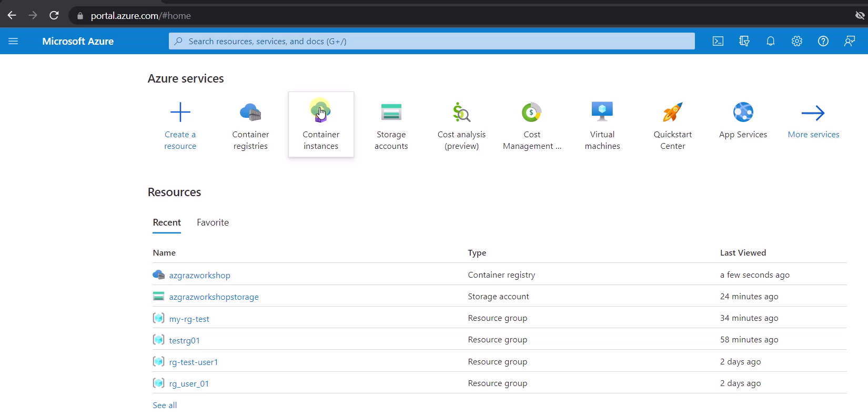Click '58 minutes ago' cell

click(x=749, y=339)
